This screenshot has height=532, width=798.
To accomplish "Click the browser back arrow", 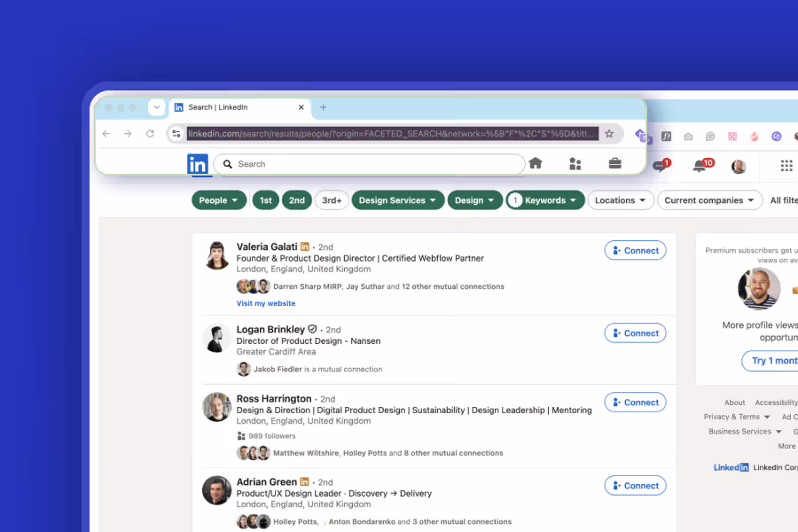I will (x=106, y=134).
